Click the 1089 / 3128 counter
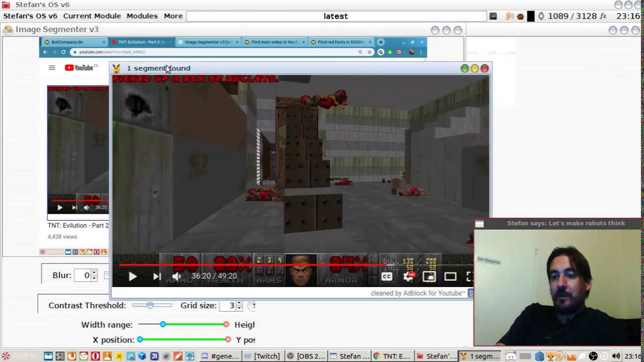 click(573, 16)
